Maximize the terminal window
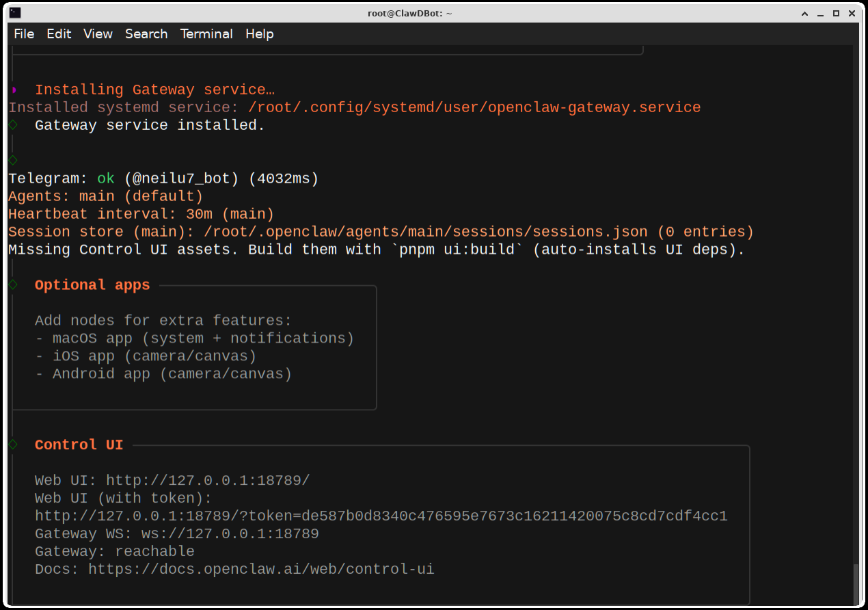 [837, 13]
